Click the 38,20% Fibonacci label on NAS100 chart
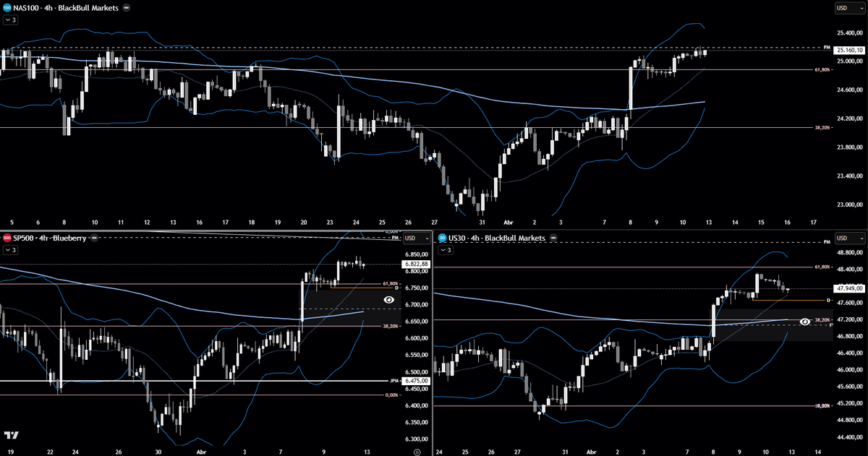The image size is (868, 456). [x=822, y=128]
